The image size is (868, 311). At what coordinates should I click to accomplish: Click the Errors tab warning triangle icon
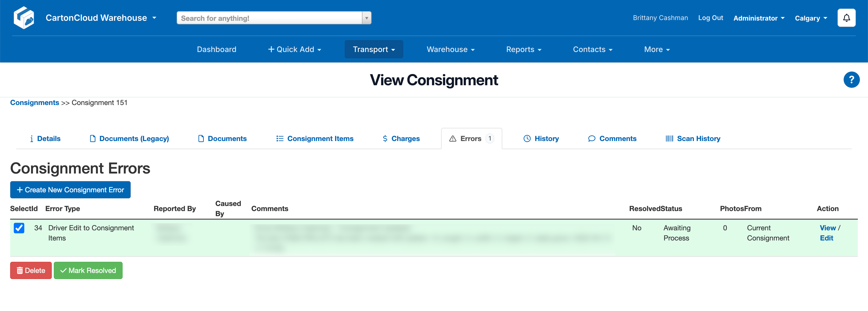click(453, 139)
